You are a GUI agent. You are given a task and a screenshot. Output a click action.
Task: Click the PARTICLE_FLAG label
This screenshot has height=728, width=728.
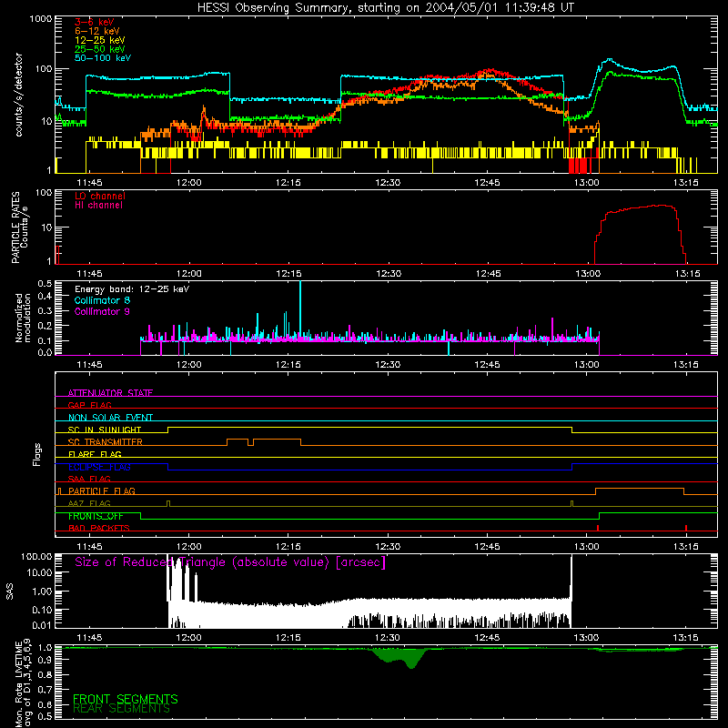coord(102,490)
